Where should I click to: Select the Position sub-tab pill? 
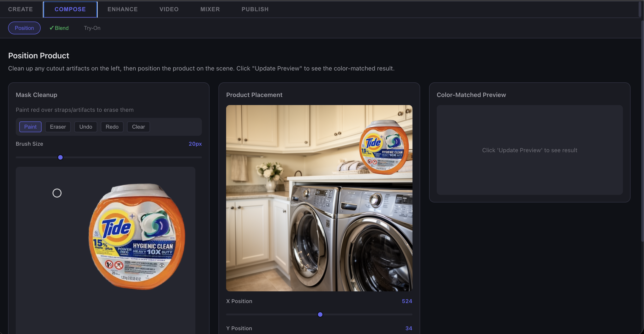pyautogui.click(x=24, y=28)
